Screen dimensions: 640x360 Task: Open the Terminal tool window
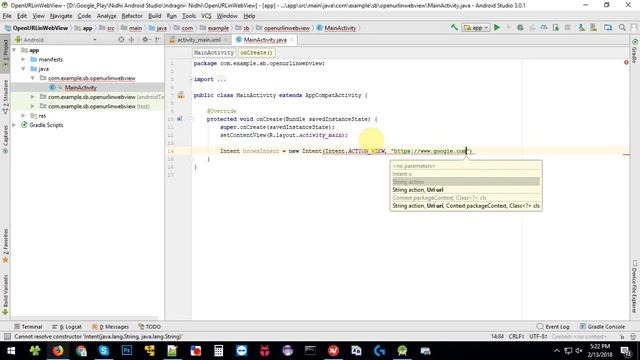[x=28, y=327]
